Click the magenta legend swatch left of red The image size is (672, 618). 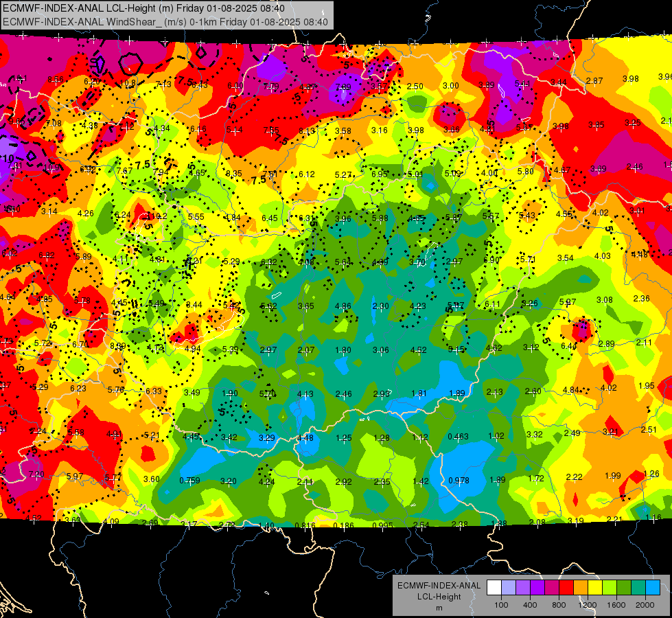coord(552,588)
